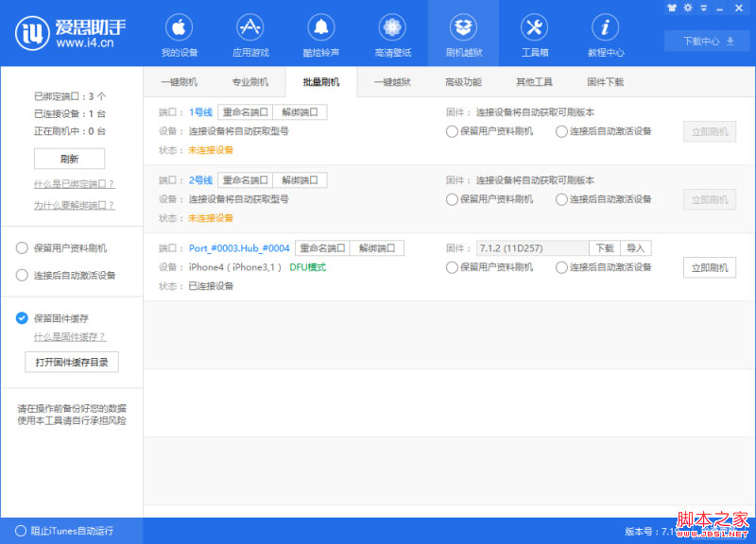
Task: Click 下载 firmware download button
Action: pyautogui.click(x=605, y=248)
